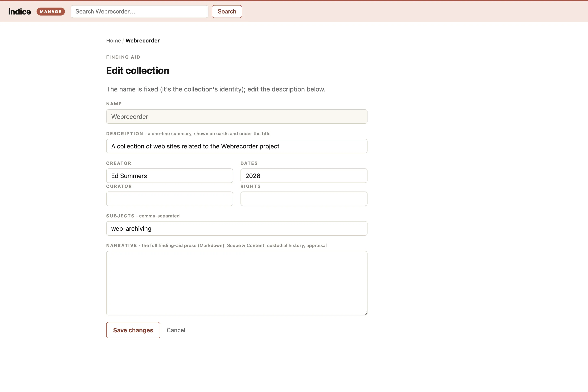
Task: Click the NAME label
Action: tap(114, 104)
